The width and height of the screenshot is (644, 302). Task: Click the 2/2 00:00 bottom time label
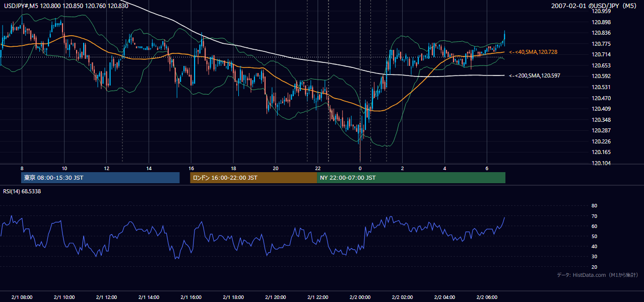pos(360,297)
